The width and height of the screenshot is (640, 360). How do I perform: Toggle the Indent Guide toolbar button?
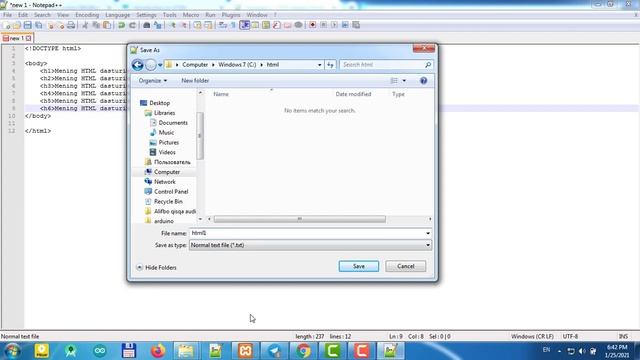pyautogui.click(x=244, y=25)
